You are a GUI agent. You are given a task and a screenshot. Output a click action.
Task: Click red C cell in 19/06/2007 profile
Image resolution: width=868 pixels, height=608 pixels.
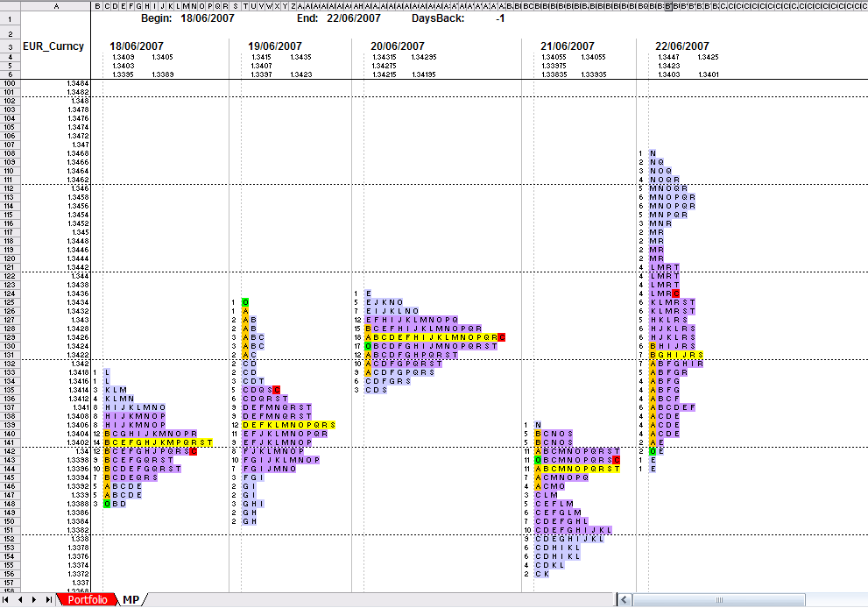(277, 390)
